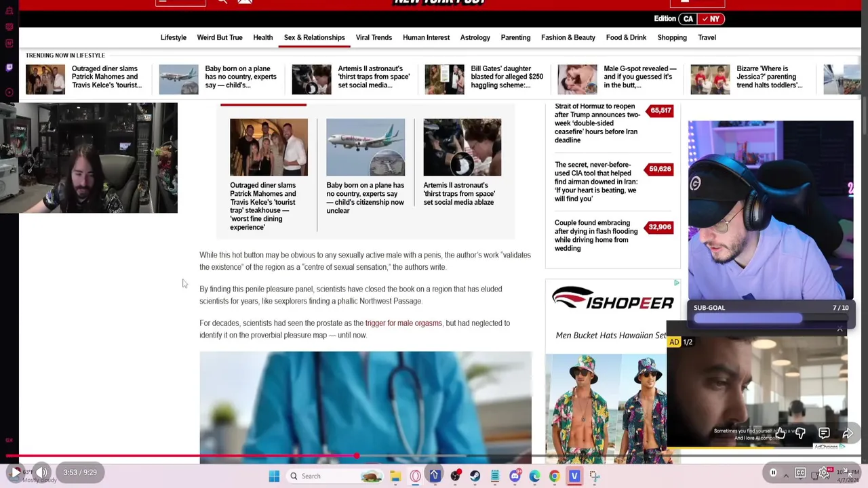Viewport: 868px width, 488px height.
Task: Switch to the Viral Trends tab
Action: click(374, 37)
